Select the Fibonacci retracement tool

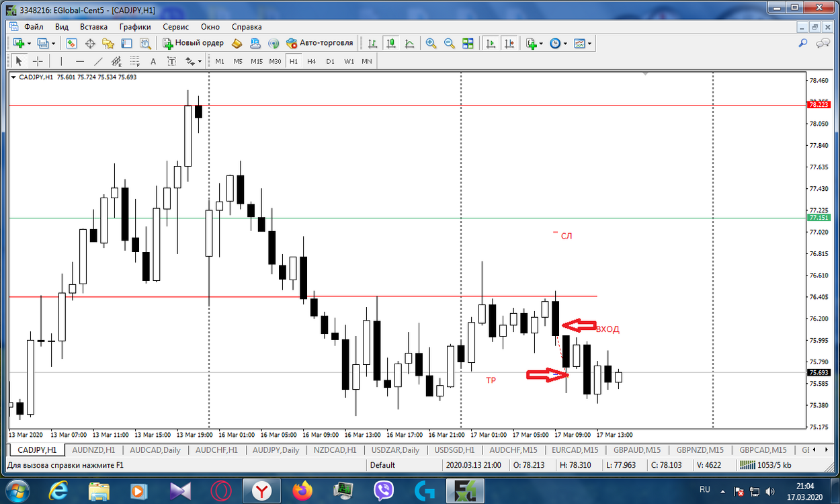point(134,61)
